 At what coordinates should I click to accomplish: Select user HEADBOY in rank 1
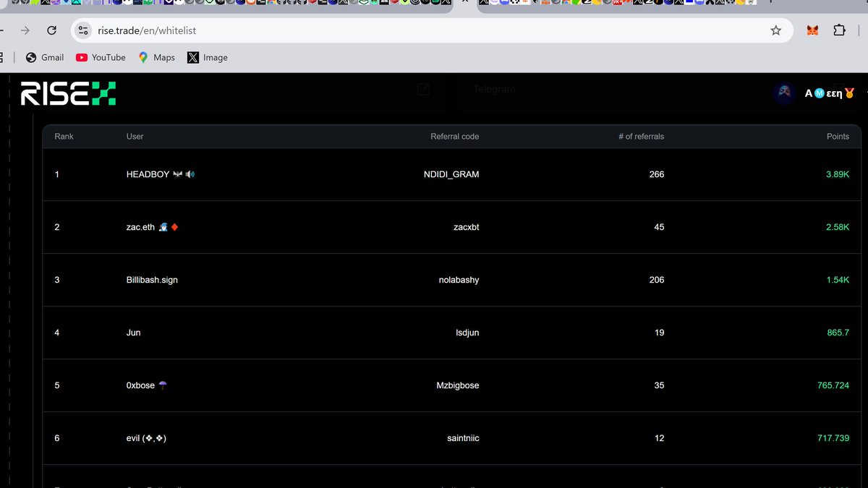(x=160, y=174)
